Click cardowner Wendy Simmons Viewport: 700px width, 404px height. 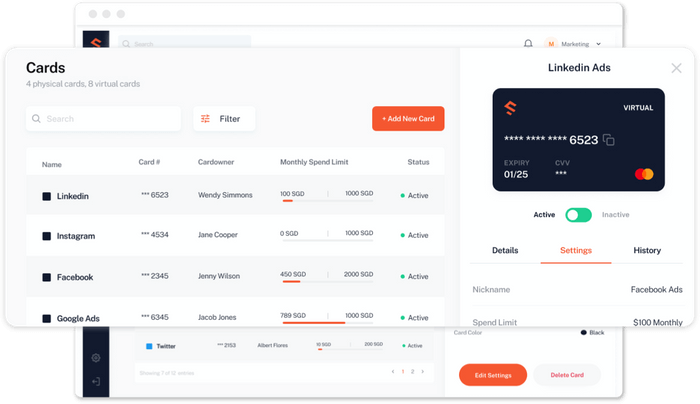click(x=225, y=195)
